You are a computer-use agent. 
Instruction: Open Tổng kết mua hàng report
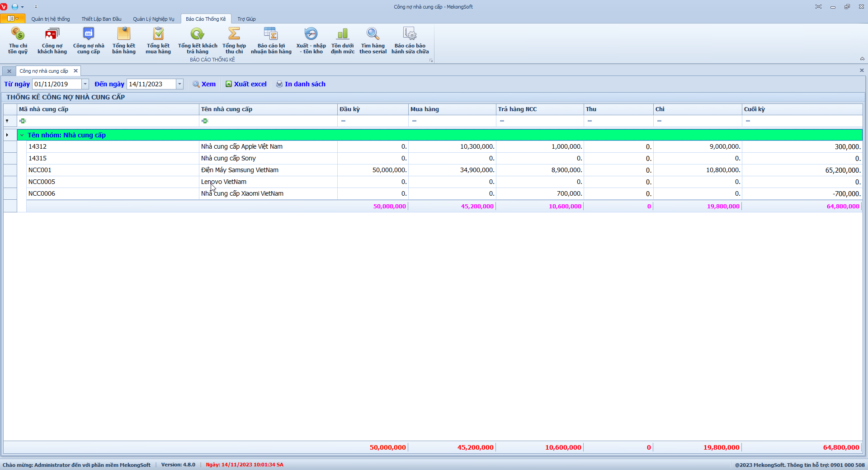[158, 41]
